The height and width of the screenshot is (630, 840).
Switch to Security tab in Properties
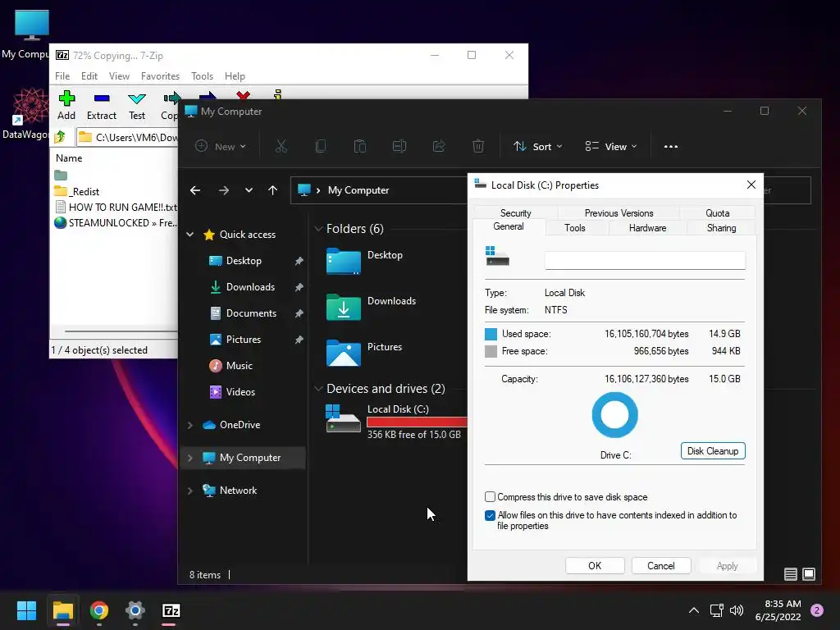(x=515, y=212)
